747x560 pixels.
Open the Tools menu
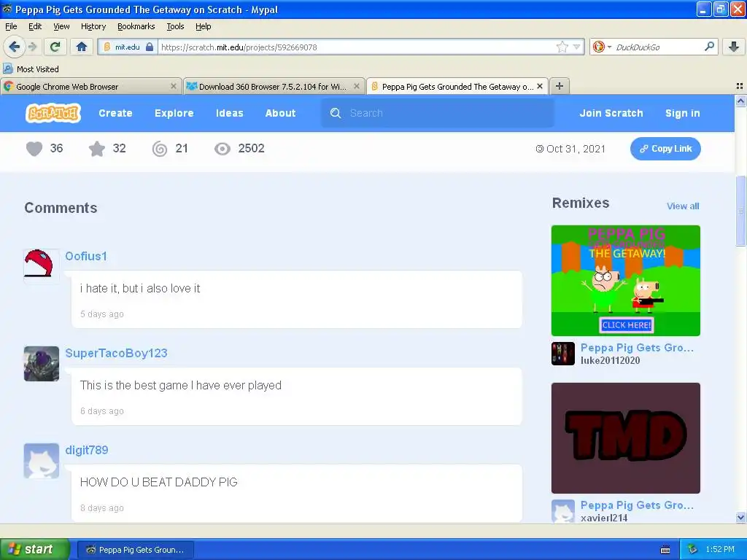coord(175,26)
